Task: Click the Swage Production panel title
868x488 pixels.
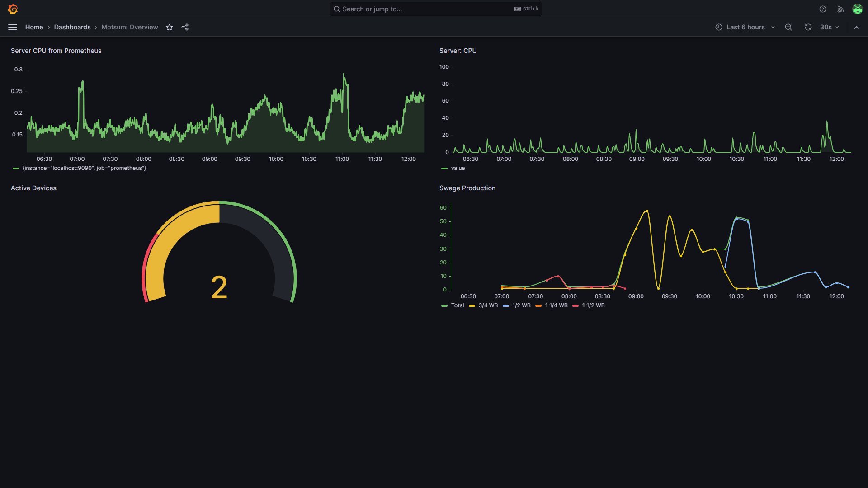Action: click(467, 188)
